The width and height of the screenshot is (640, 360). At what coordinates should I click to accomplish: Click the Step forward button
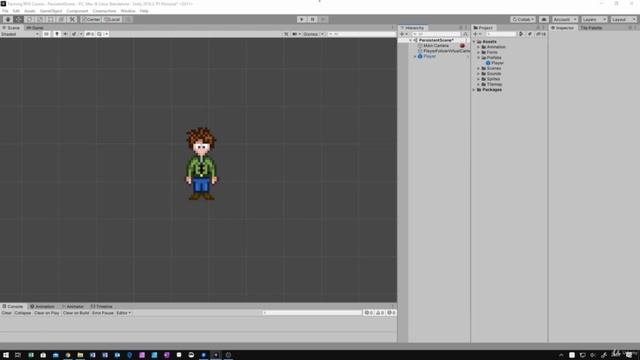click(x=323, y=19)
